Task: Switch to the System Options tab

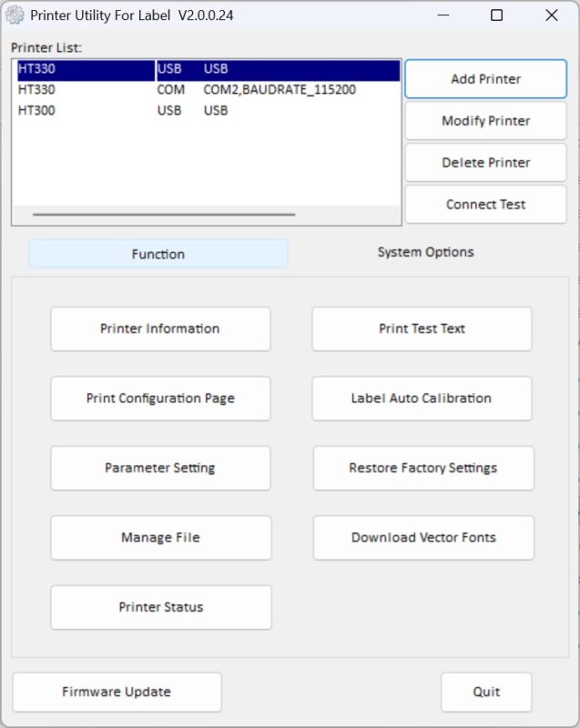Action: pos(425,252)
